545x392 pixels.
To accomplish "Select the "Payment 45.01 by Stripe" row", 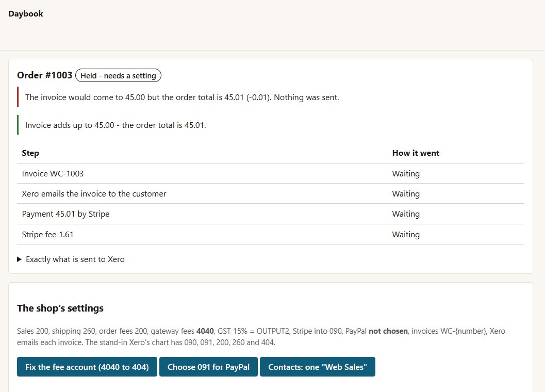I will tap(271, 214).
